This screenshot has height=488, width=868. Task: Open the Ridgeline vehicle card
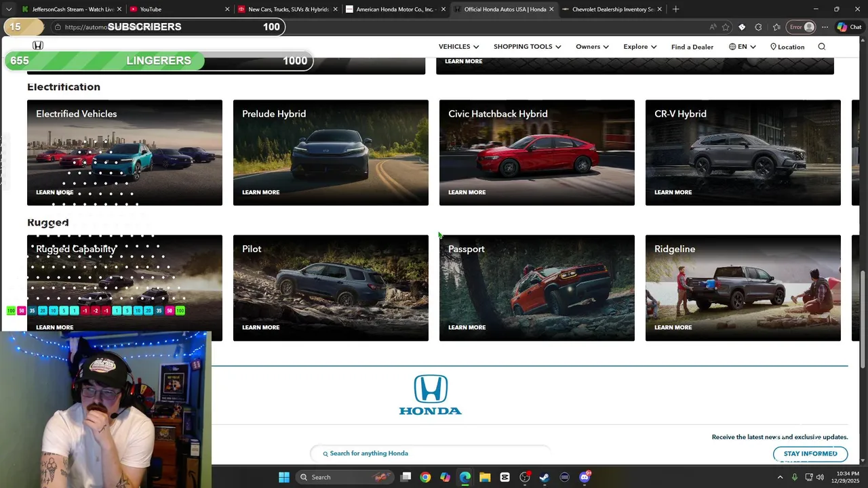pos(743,288)
